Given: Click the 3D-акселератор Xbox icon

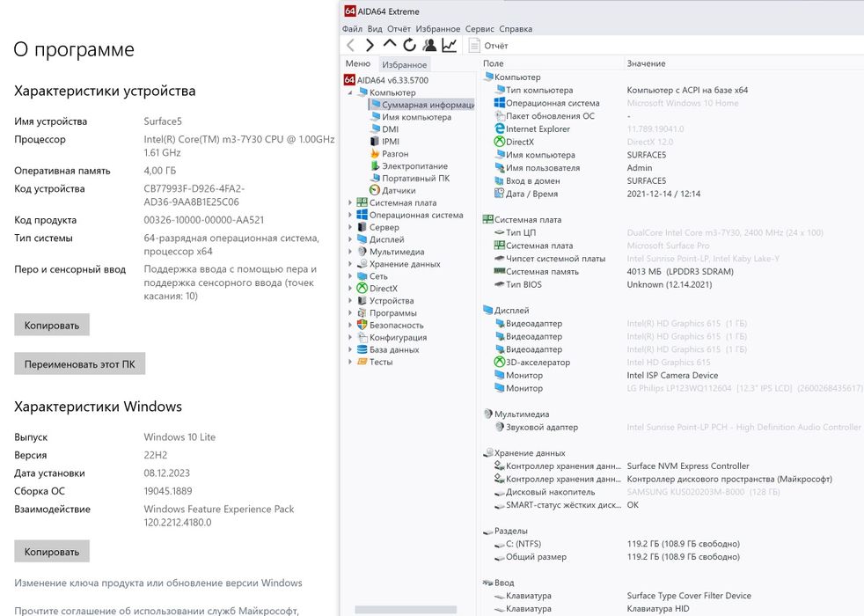Looking at the screenshot, I should point(499,362).
